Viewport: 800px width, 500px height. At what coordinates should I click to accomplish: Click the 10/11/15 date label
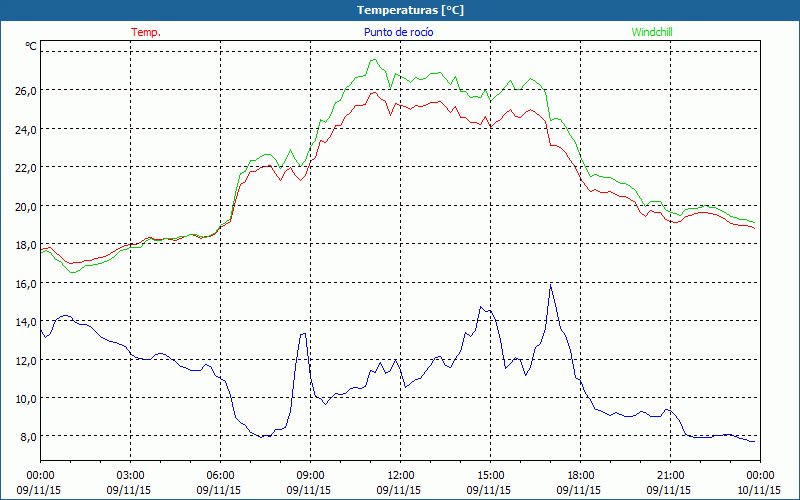(758, 490)
